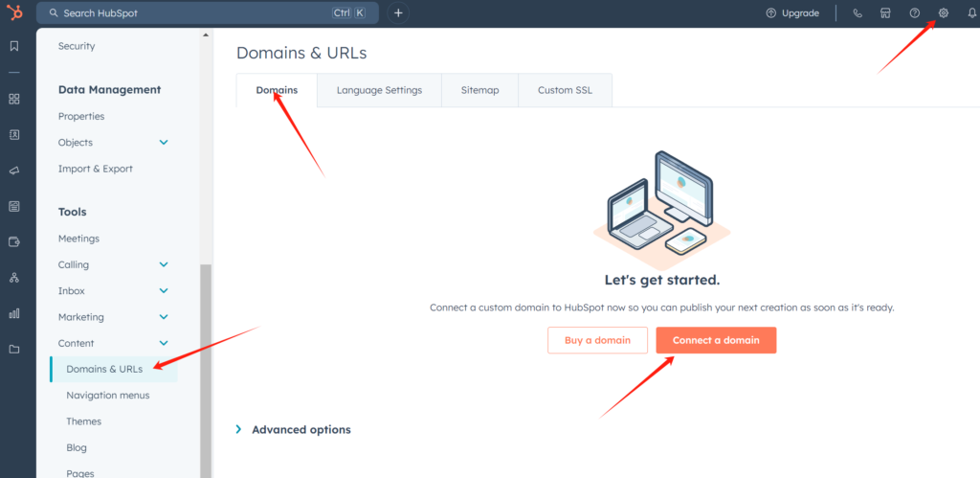980x478 pixels.
Task: Click the Connect a domain button
Action: (716, 340)
